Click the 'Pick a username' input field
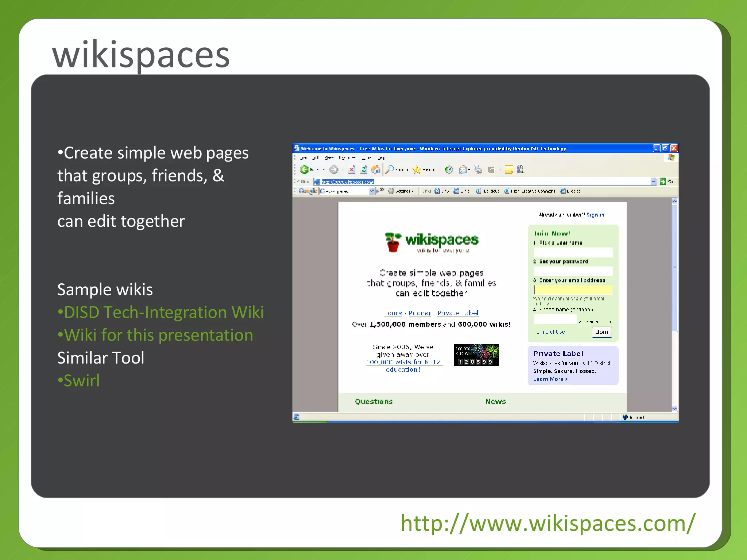This screenshot has width=747, height=560. tap(573, 252)
